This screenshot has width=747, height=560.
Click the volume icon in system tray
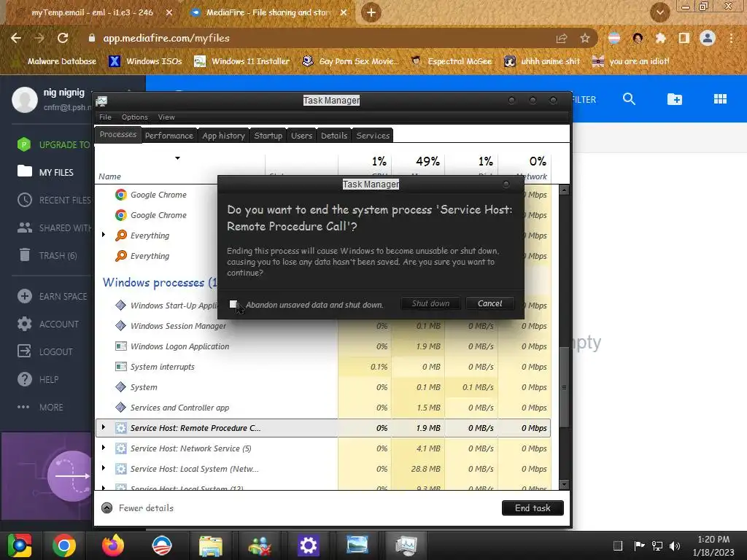(x=675, y=545)
